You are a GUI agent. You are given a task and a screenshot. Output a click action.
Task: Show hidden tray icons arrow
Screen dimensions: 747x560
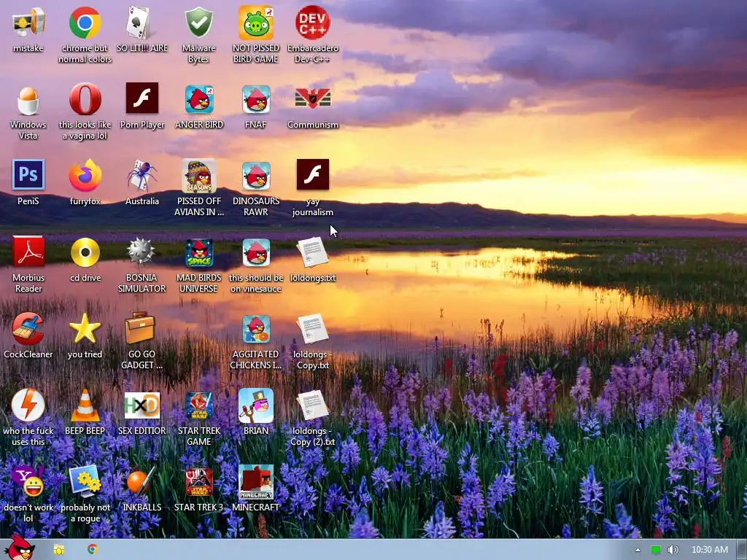click(638, 550)
